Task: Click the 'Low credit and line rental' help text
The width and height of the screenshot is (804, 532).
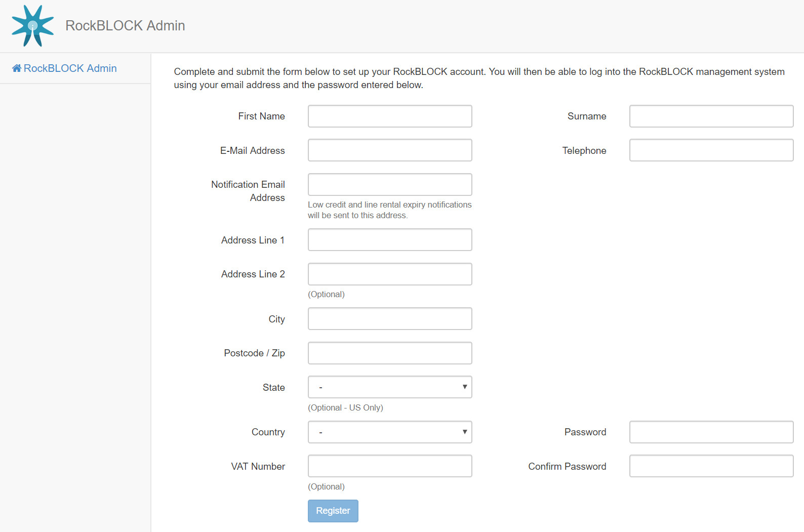Action: point(390,210)
